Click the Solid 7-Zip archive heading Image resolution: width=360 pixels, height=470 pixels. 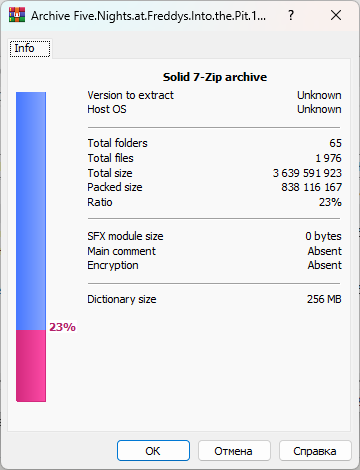pos(215,77)
